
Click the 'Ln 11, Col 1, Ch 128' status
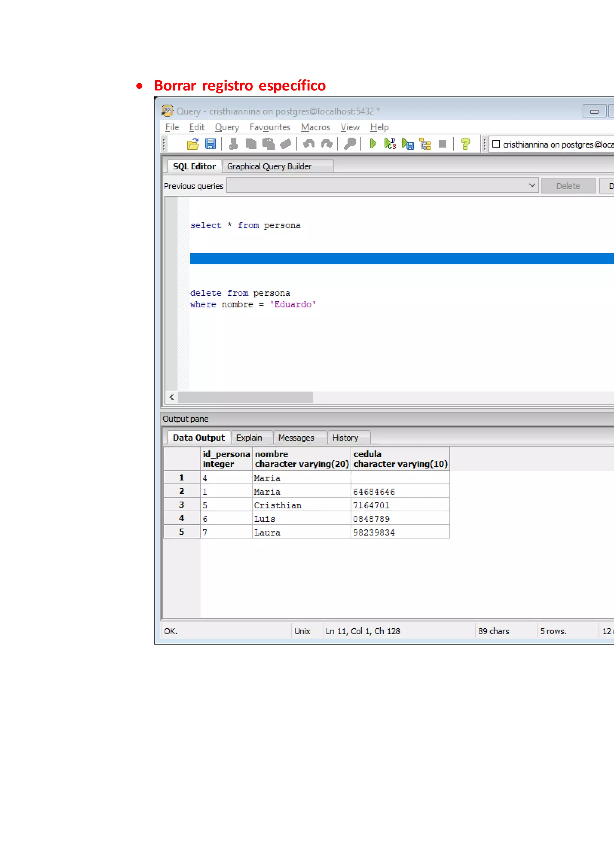click(x=362, y=631)
